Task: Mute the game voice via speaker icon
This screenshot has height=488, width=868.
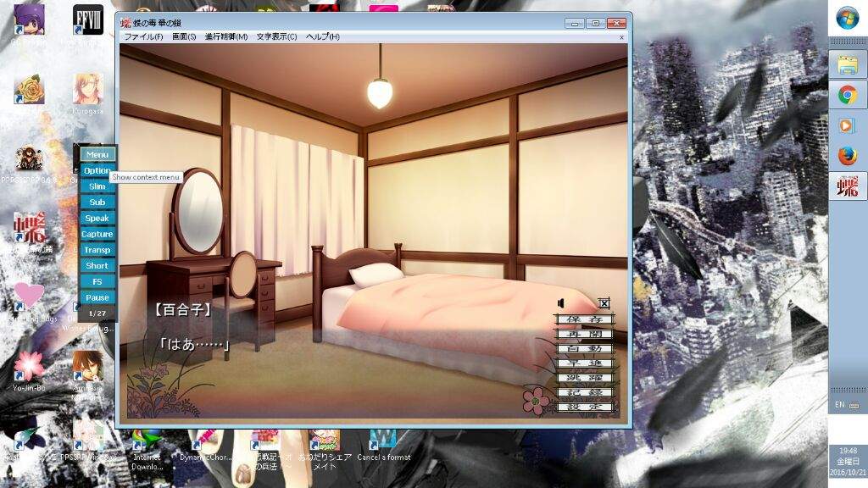Action: point(561,303)
